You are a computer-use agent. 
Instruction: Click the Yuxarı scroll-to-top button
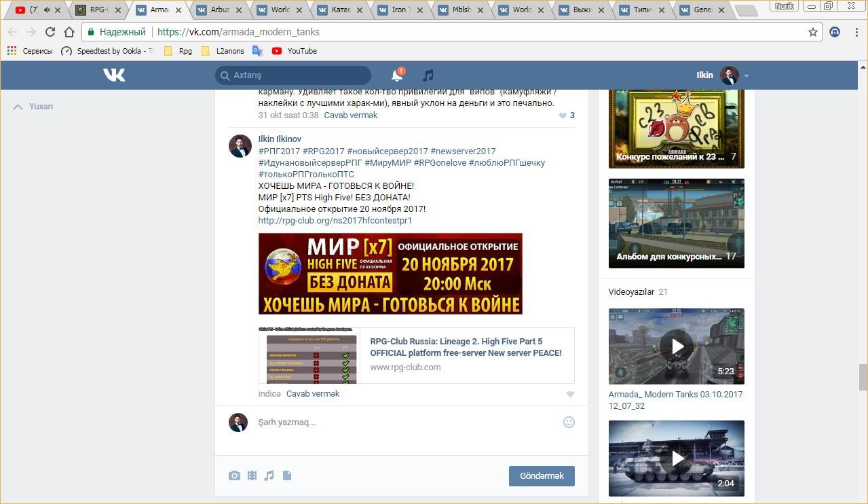34,107
